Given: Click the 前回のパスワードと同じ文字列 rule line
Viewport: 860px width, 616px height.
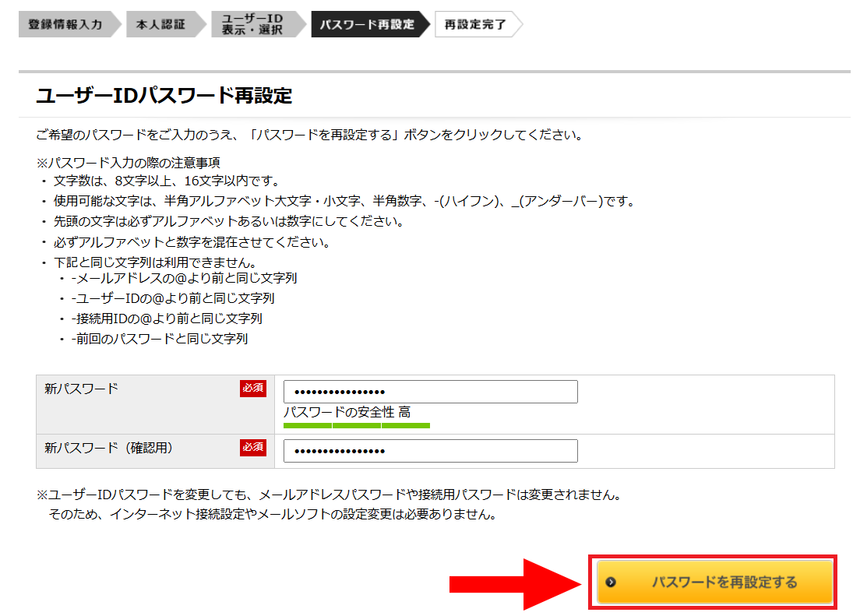Looking at the screenshot, I should [160, 339].
